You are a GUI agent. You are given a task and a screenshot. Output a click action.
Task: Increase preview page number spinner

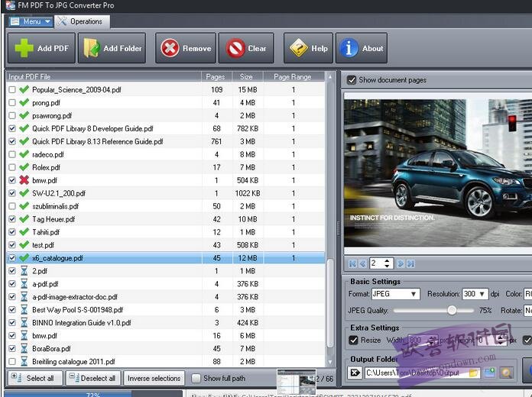(x=387, y=260)
